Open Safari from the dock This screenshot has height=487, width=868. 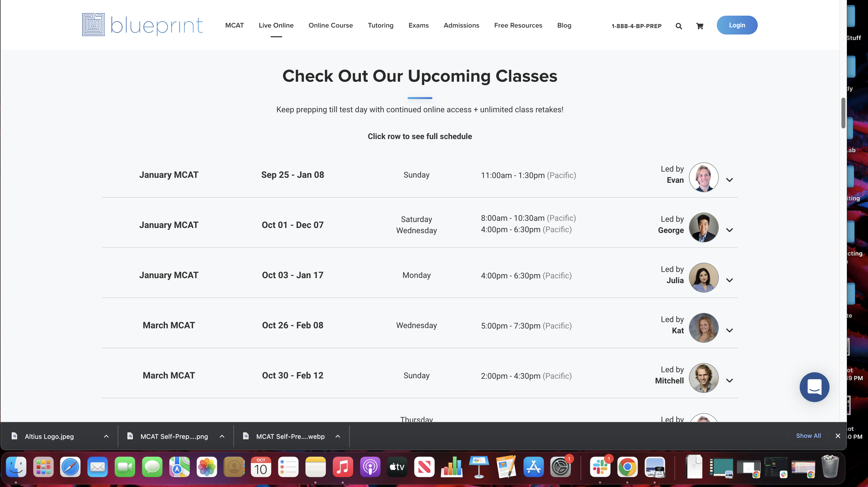pos(70,467)
